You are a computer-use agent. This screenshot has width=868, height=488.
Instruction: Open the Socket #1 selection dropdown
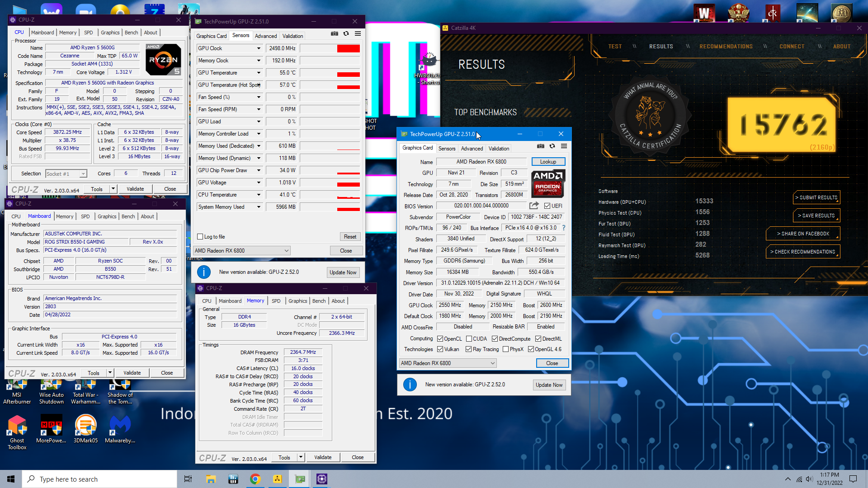tap(66, 174)
